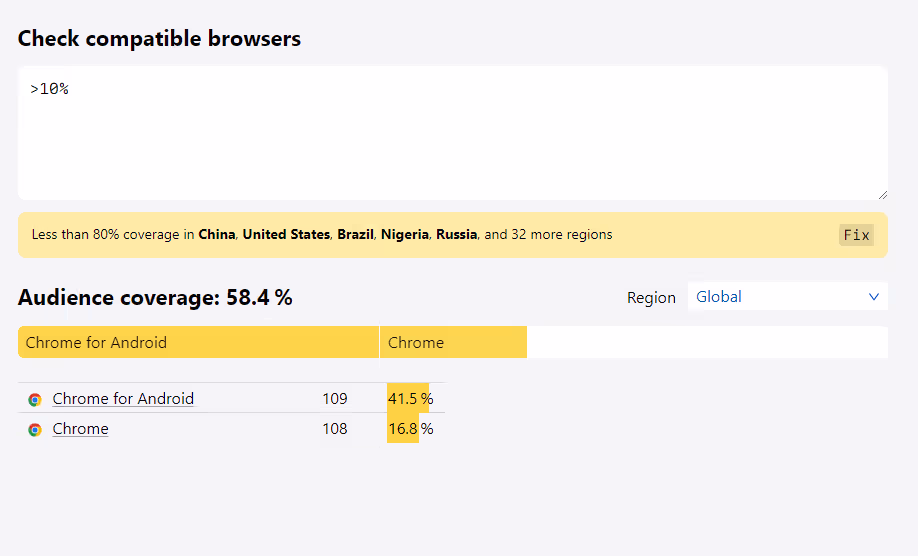Click the 41.5 % coverage value
Image resolution: width=918 pixels, height=556 pixels.
click(410, 399)
